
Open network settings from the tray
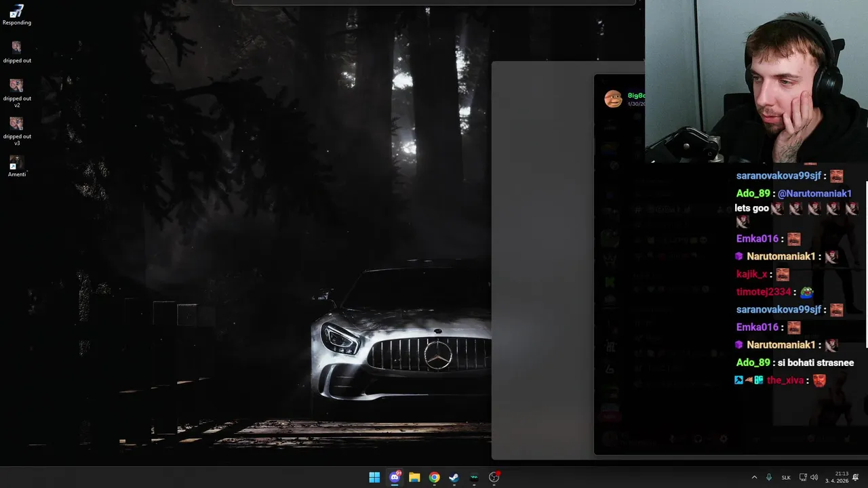coord(803,477)
